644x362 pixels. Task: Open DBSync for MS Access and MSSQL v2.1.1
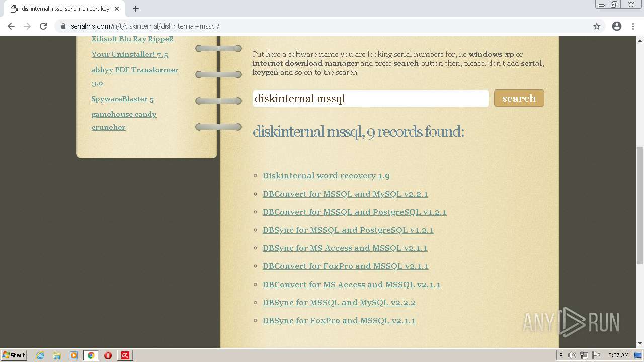tap(345, 248)
